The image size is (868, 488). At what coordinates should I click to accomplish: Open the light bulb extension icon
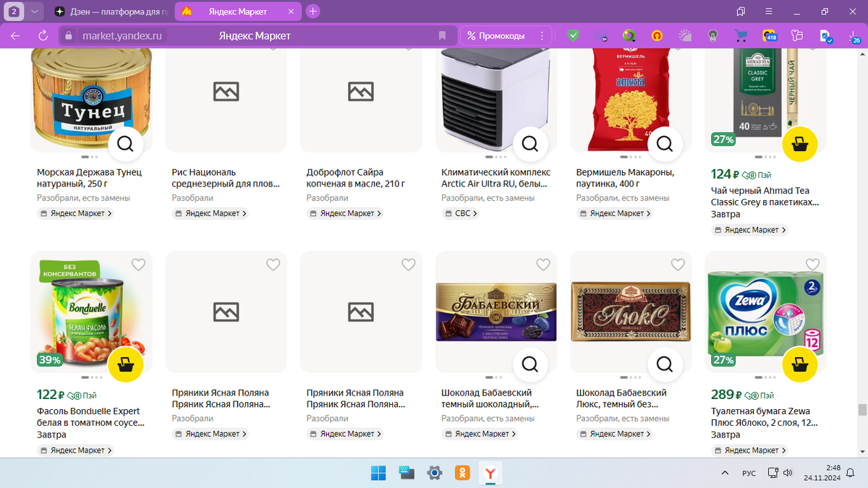(712, 35)
